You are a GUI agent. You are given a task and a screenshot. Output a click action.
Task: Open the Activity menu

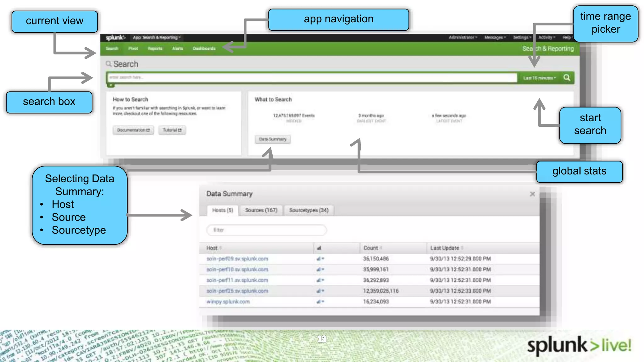pyautogui.click(x=547, y=37)
